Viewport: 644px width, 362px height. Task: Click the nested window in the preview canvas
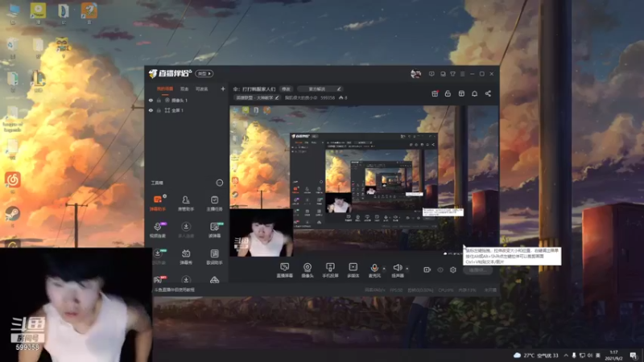[364, 180]
